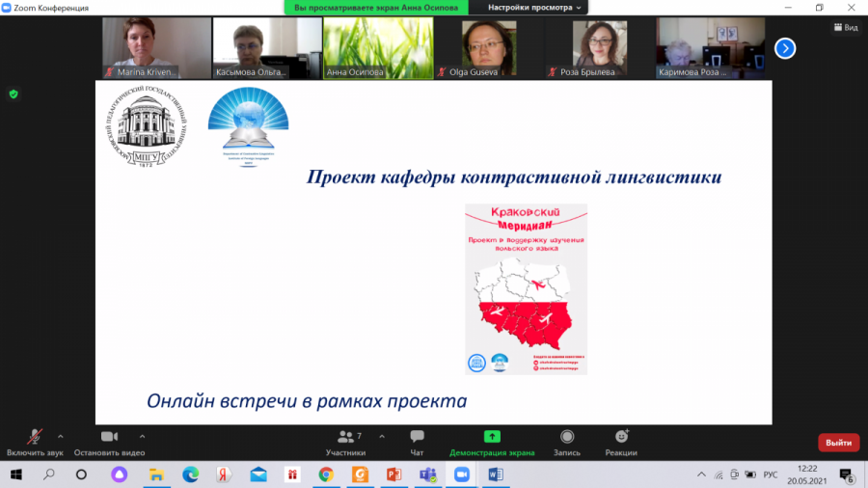Open Google Chrome from the taskbar
868x488 pixels.
click(326, 474)
